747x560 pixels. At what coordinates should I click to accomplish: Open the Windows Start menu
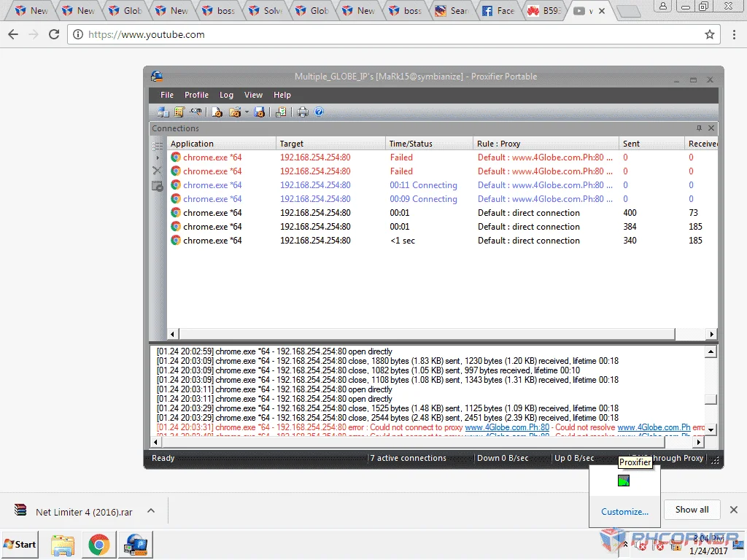point(20,544)
